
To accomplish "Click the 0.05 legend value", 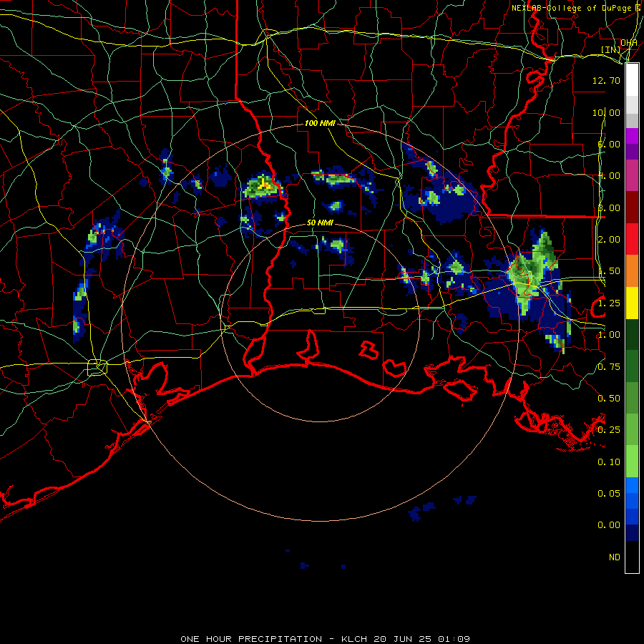I will coord(609,494).
